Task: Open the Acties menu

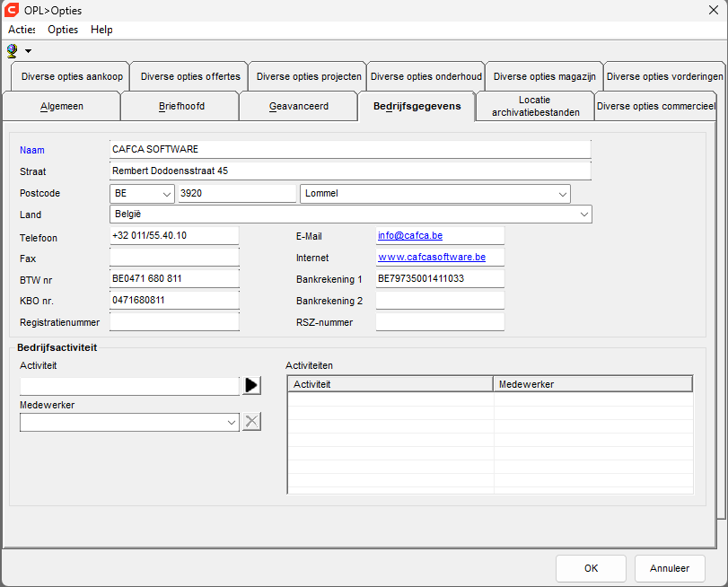Action: [x=22, y=30]
